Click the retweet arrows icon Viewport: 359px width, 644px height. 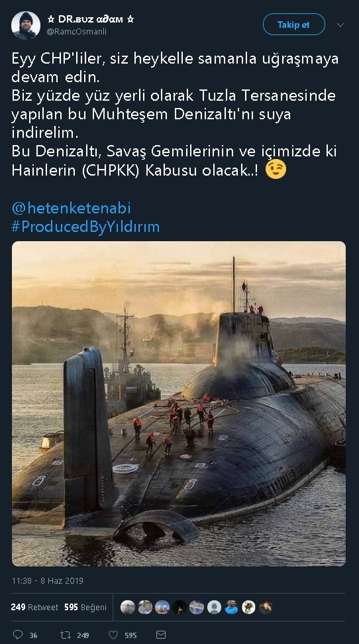click(66, 635)
